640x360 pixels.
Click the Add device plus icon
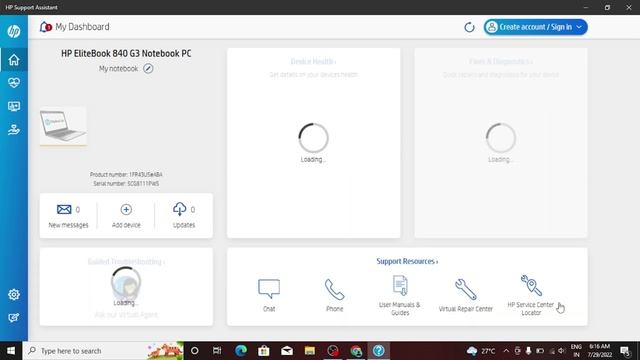pyautogui.click(x=126, y=209)
